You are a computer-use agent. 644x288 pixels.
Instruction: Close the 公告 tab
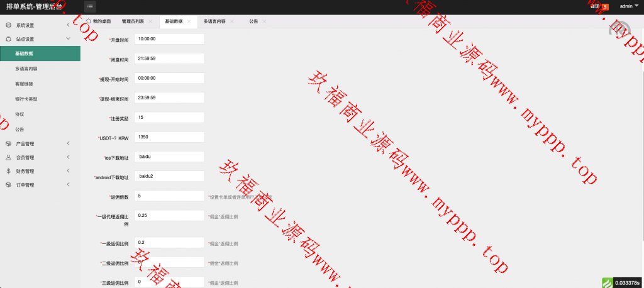(x=264, y=21)
